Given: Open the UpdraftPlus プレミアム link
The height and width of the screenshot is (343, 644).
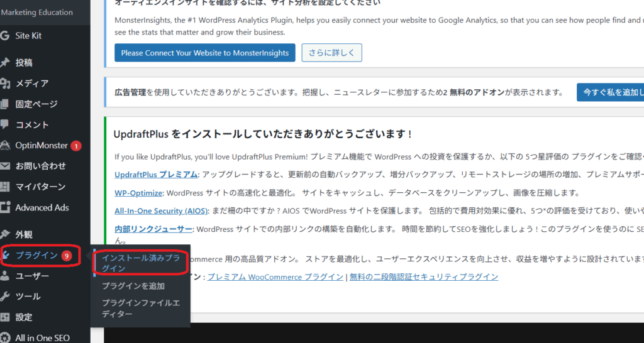Looking at the screenshot, I should [156, 175].
